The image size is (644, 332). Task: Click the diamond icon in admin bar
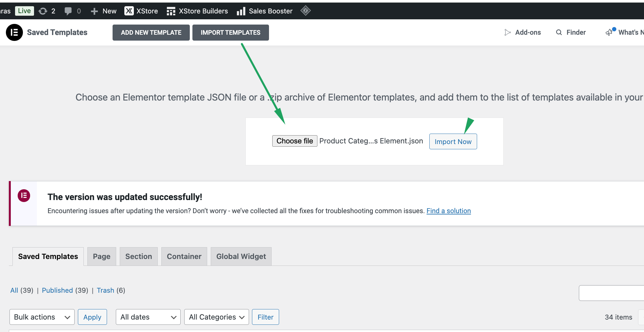tap(306, 11)
